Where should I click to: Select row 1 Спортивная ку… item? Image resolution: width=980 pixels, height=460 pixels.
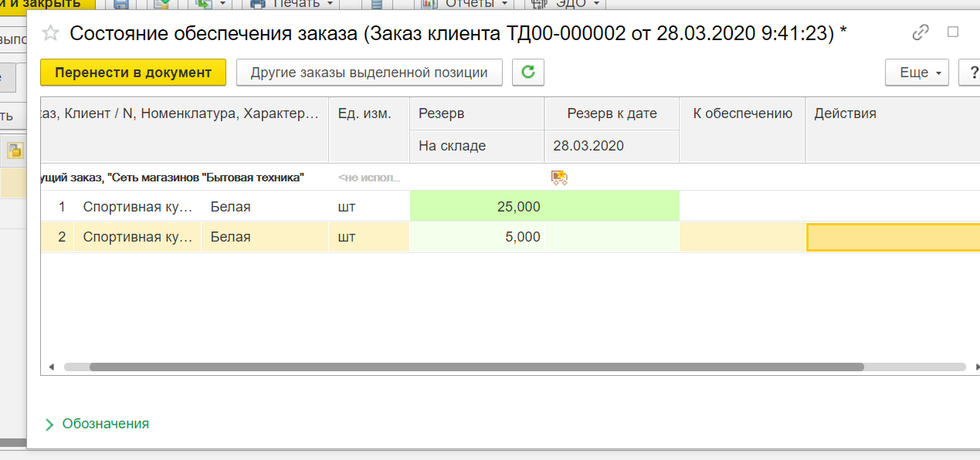(x=137, y=207)
